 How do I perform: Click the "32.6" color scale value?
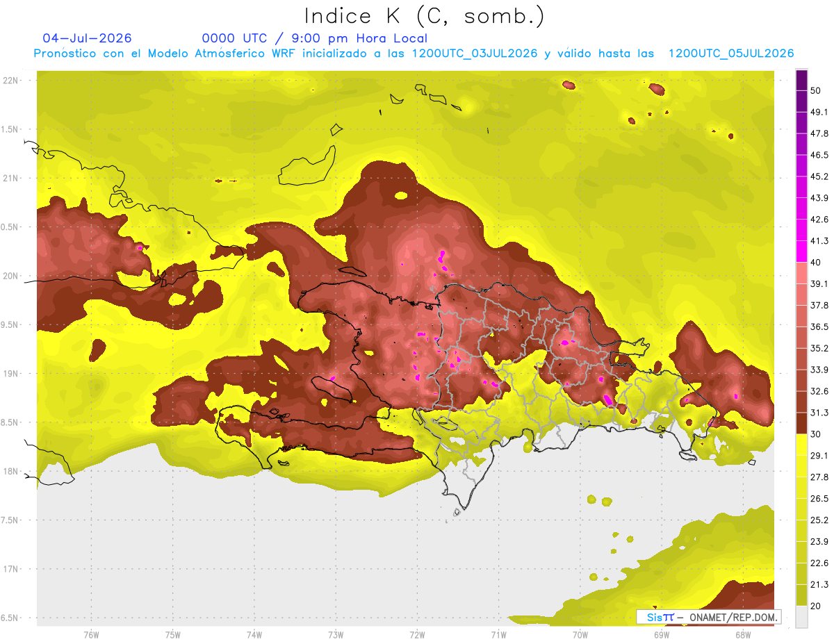coord(819,391)
